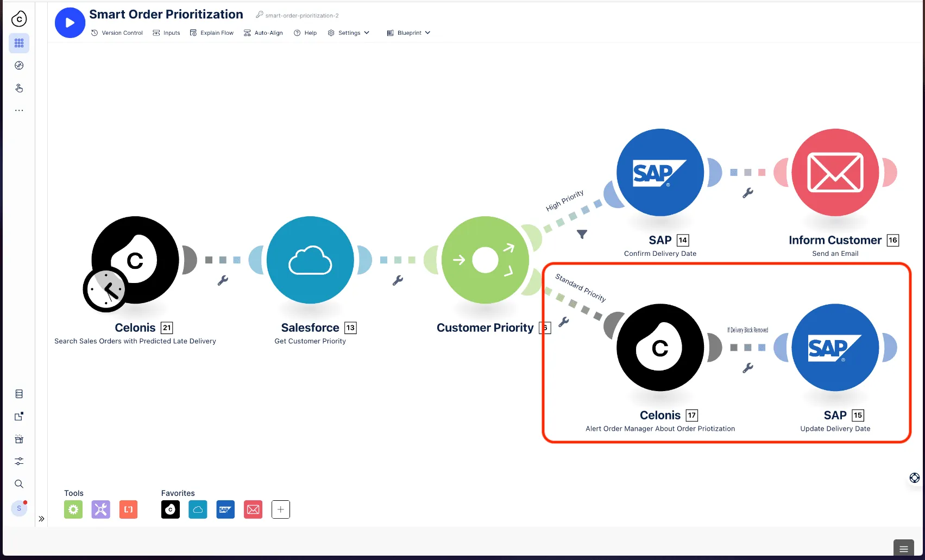Select the green gear Flow Control tool

73,509
